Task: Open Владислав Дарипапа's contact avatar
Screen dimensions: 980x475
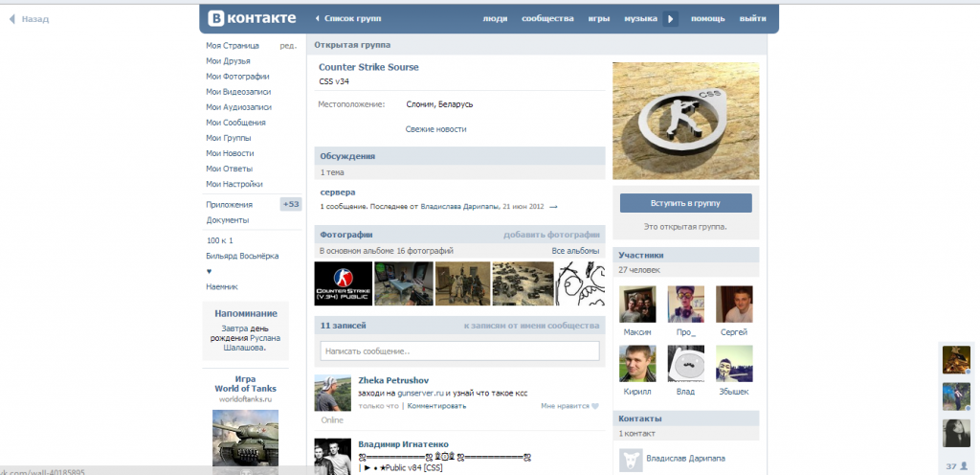Action: click(630, 459)
